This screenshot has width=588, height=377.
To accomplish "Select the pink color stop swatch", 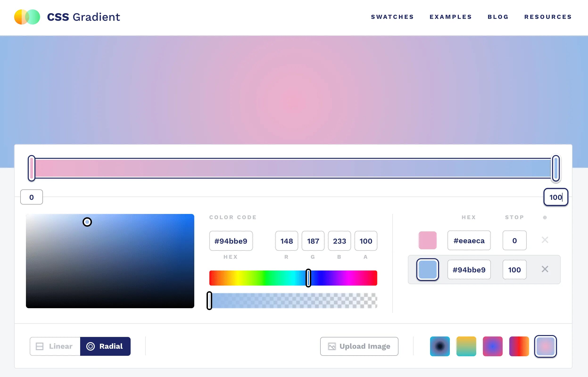I will pos(427,240).
